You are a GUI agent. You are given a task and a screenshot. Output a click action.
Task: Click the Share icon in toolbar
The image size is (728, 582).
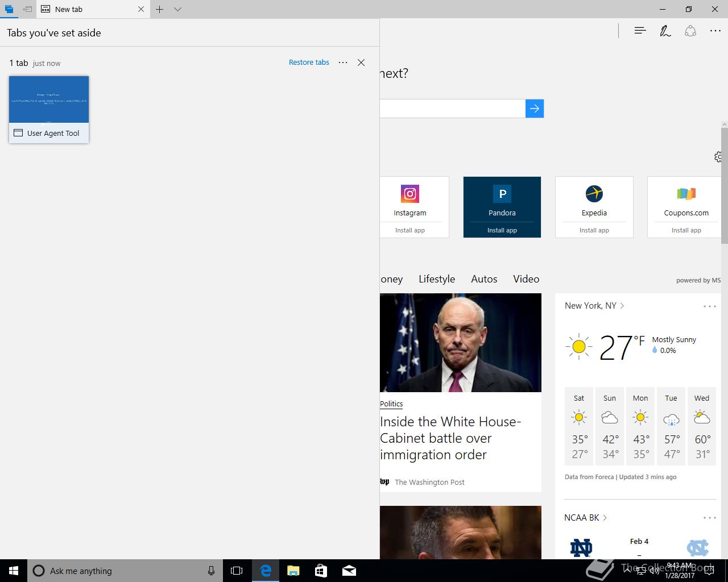click(690, 31)
